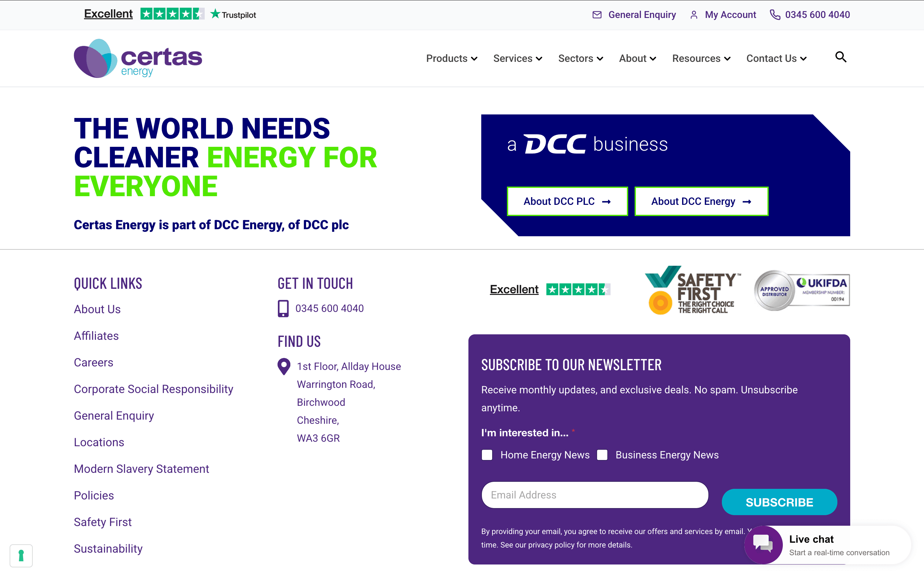This screenshot has height=577, width=924.
Task: Click the About DCC PLC button
Action: coord(567,201)
